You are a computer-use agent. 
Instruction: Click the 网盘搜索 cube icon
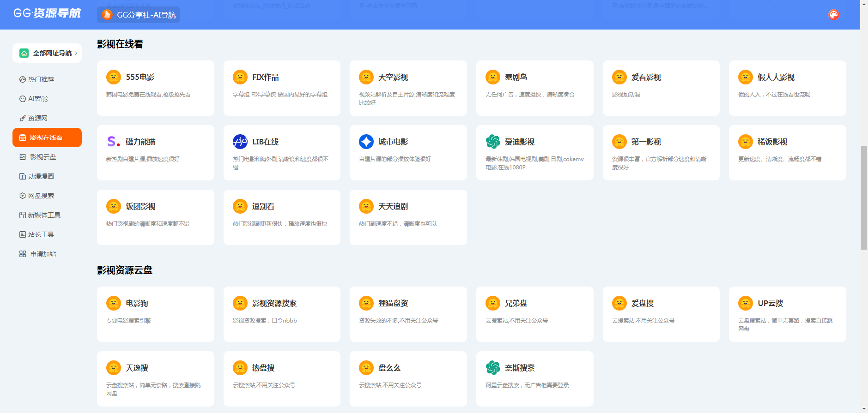22,196
